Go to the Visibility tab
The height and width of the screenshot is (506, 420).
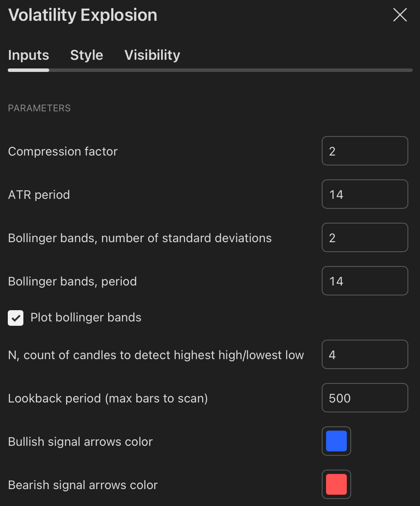pos(152,55)
